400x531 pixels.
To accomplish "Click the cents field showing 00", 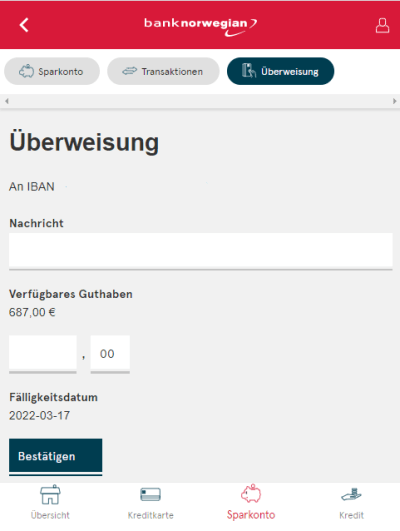I will pos(110,354).
